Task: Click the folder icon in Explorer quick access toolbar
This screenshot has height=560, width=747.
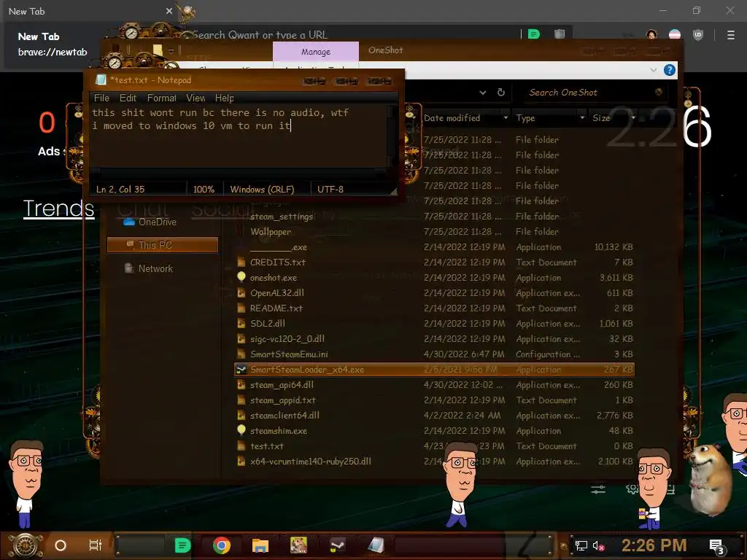Action: coord(158,50)
